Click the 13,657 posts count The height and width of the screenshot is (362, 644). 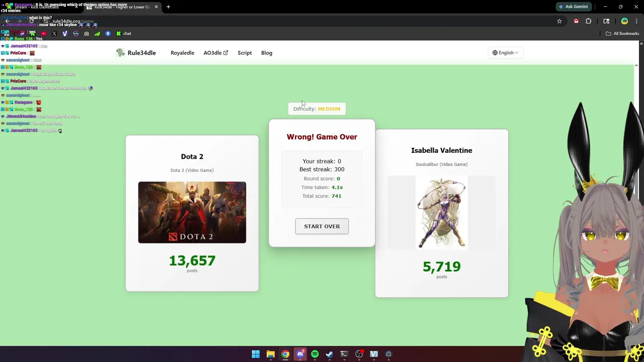point(192,260)
